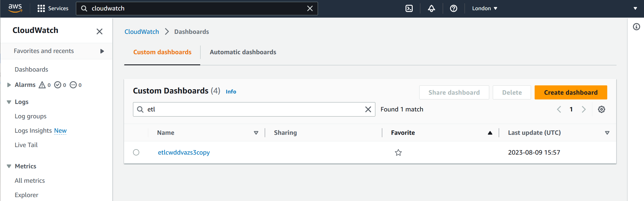This screenshot has width=644, height=201.
Task: Click the Share dashboard button
Action: pyautogui.click(x=454, y=92)
